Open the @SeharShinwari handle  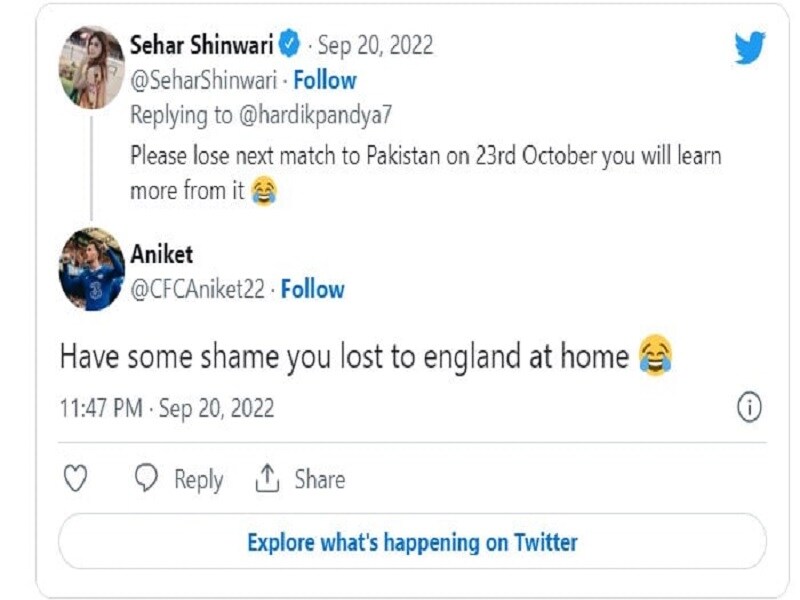204,81
